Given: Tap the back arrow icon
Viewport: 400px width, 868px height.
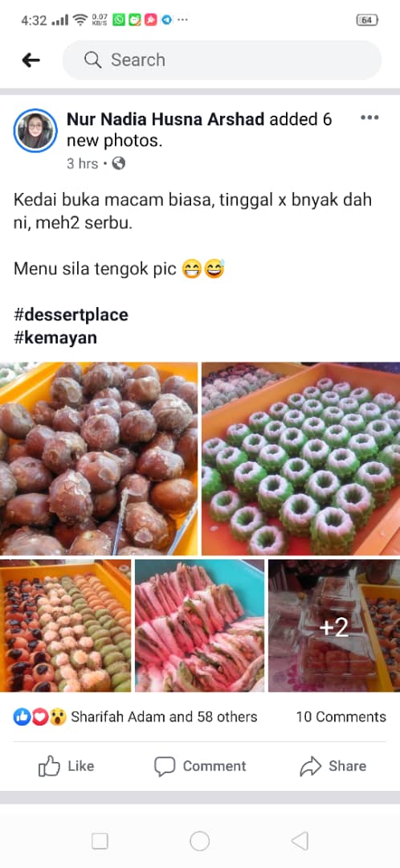Looking at the screenshot, I should (x=31, y=60).
